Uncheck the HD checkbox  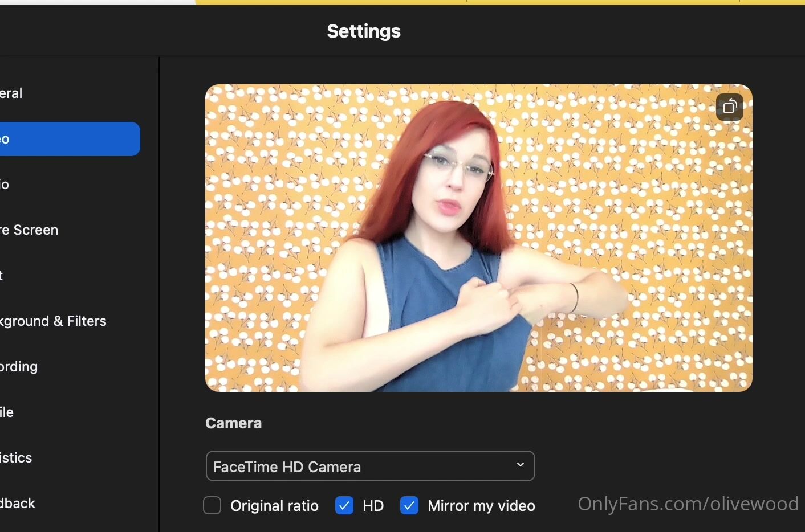click(344, 505)
